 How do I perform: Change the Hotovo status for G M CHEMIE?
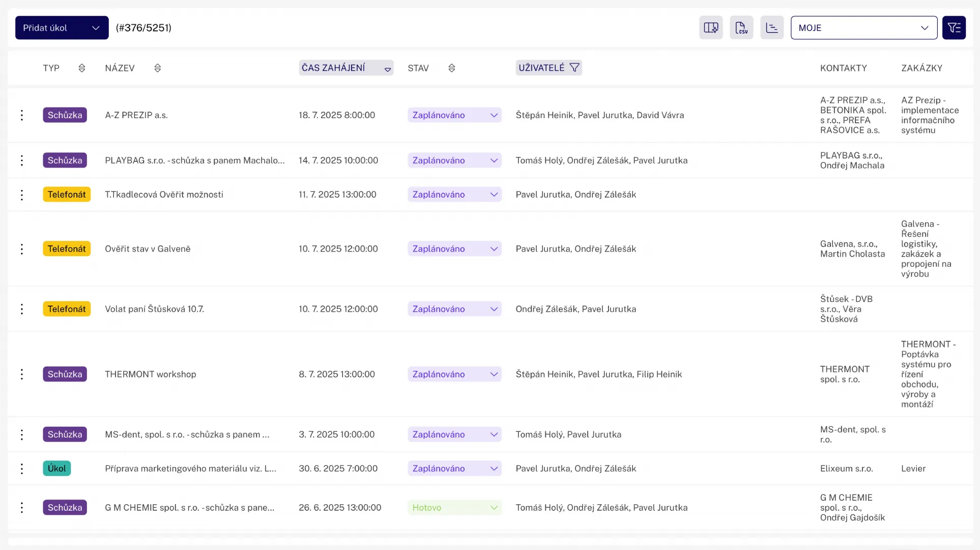(454, 508)
